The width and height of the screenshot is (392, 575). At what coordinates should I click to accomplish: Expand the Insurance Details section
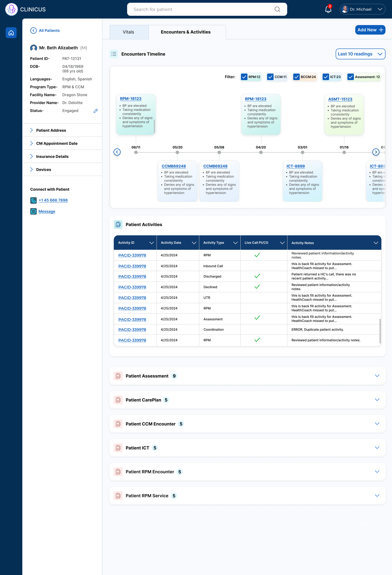(x=52, y=156)
